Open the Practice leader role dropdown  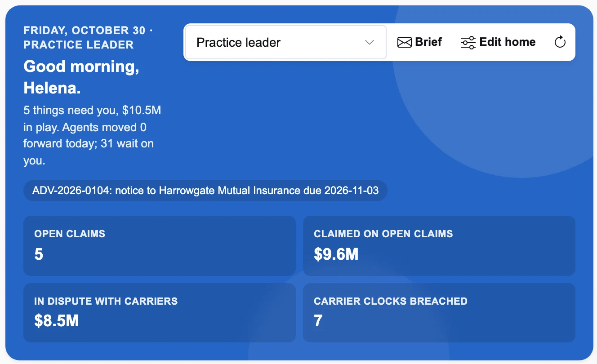coord(286,42)
